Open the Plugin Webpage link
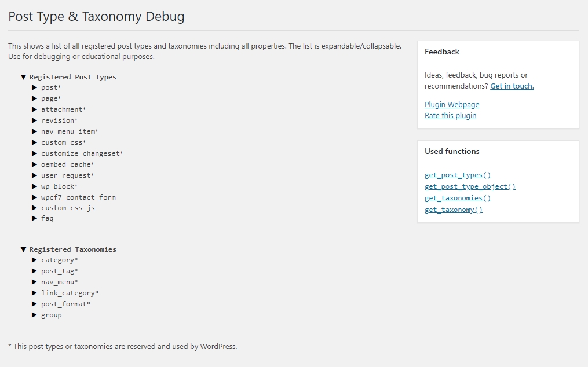 (x=452, y=105)
